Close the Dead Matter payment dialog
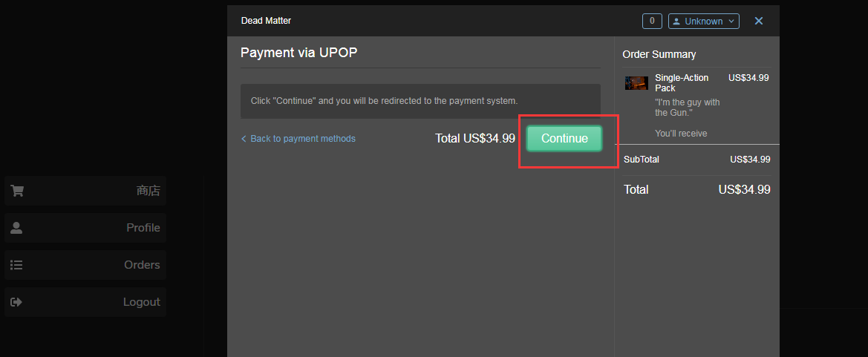The height and width of the screenshot is (357, 868). click(x=759, y=21)
